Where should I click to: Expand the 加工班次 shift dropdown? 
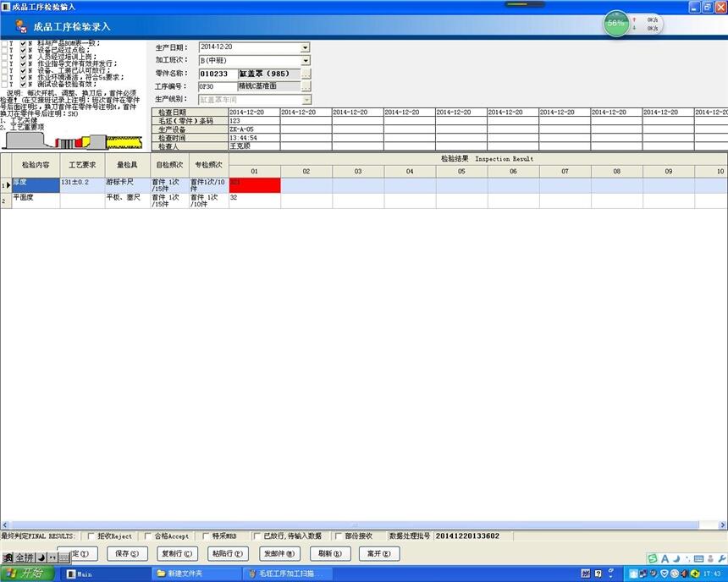(x=306, y=60)
